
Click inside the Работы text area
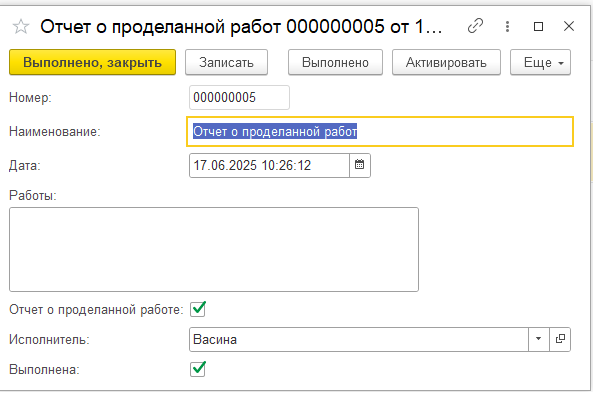214,250
